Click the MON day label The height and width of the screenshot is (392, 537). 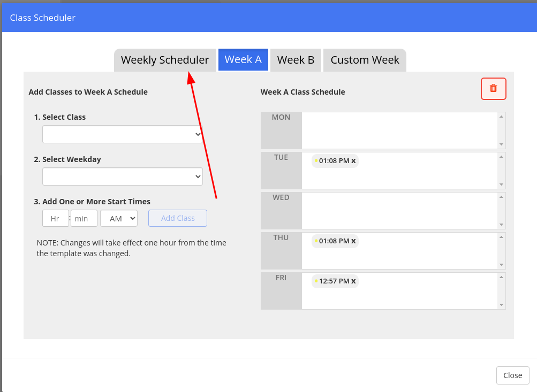(x=281, y=117)
